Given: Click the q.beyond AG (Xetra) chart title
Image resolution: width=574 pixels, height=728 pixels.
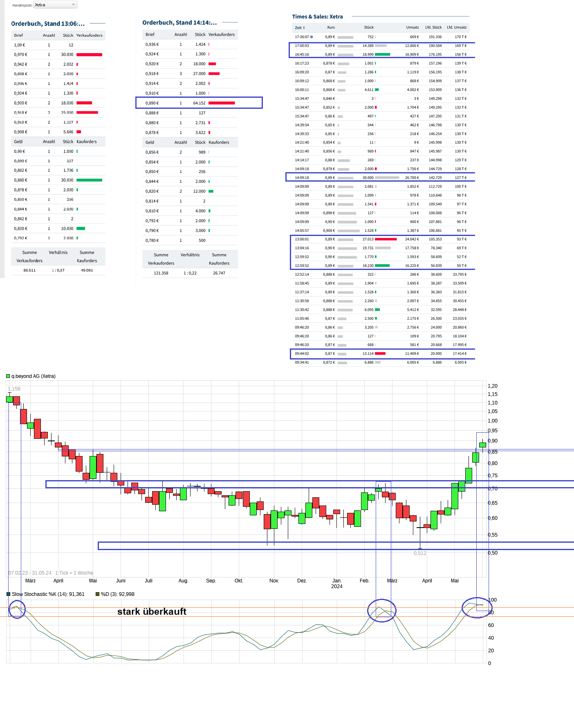Looking at the screenshot, I should (x=33, y=376).
